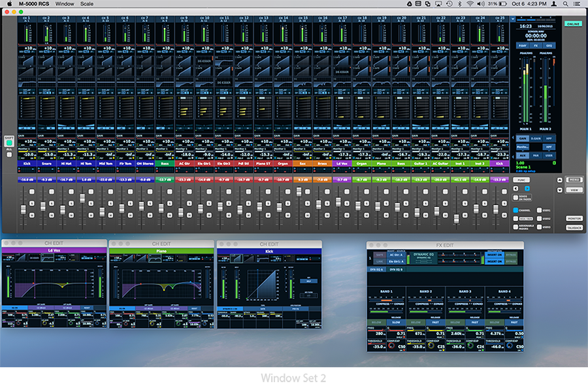Screen dimensions: 588x390
Task: Click the Kick channel fader
Action: coord(23,208)
